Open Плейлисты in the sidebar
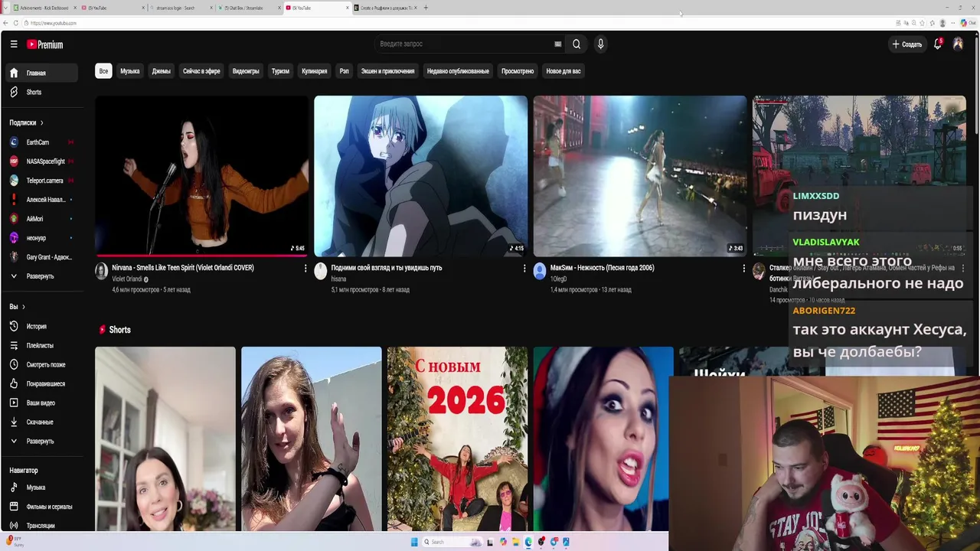The image size is (980, 551). click(43, 346)
